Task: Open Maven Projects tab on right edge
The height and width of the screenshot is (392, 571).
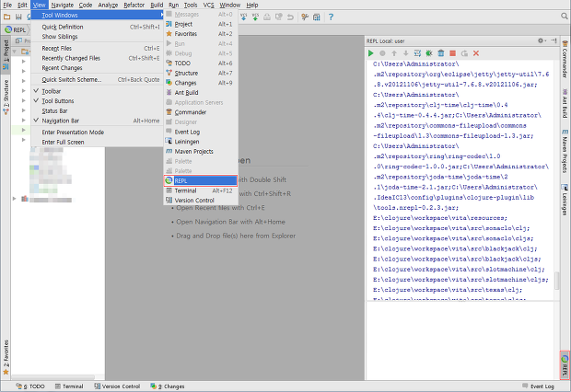Action: [x=565, y=151]
